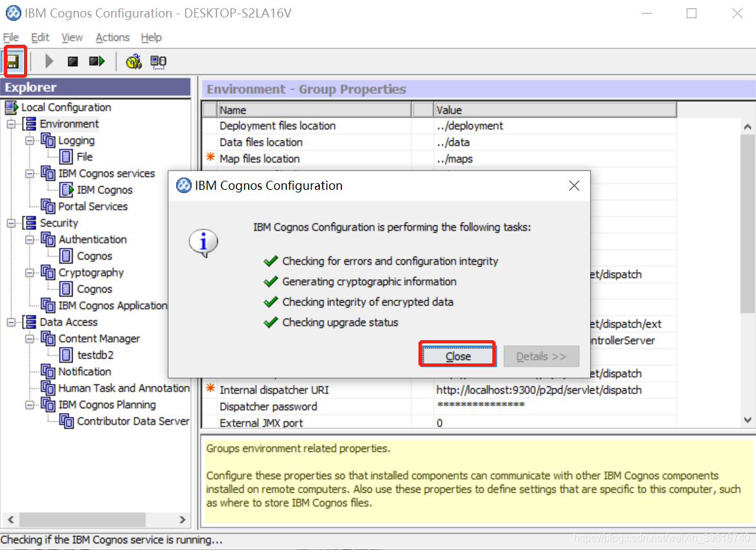
Task: Collapse the Security tree node
Action: 11,223
